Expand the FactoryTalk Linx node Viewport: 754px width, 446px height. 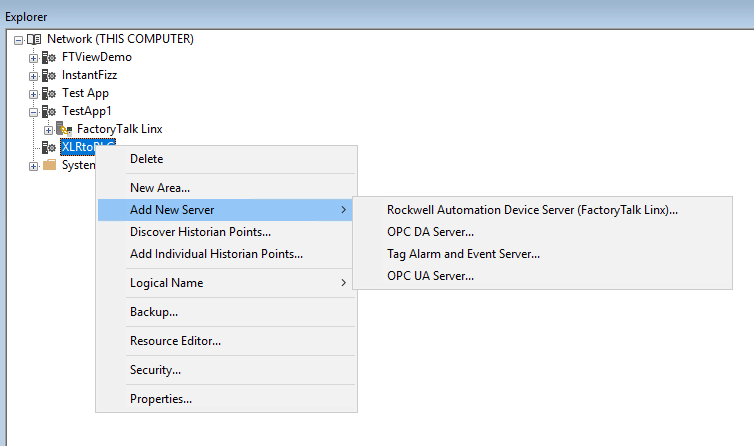pyautogui.click(x=48, y=130)
